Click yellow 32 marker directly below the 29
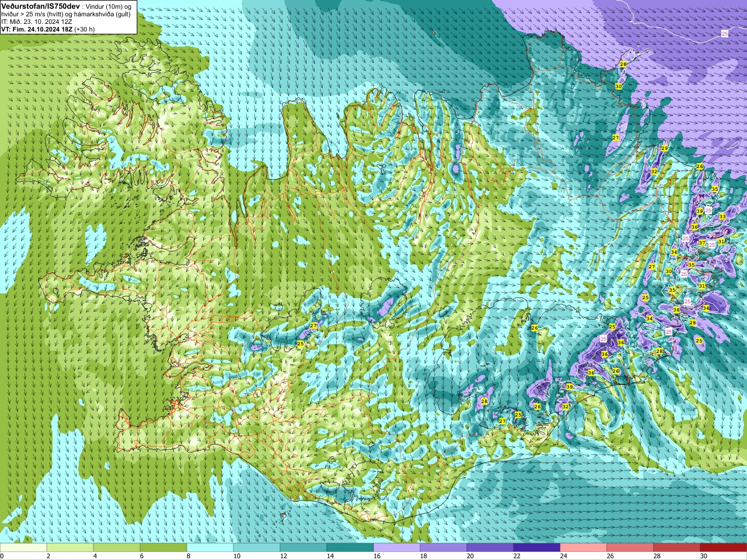 tap(654, 171)
